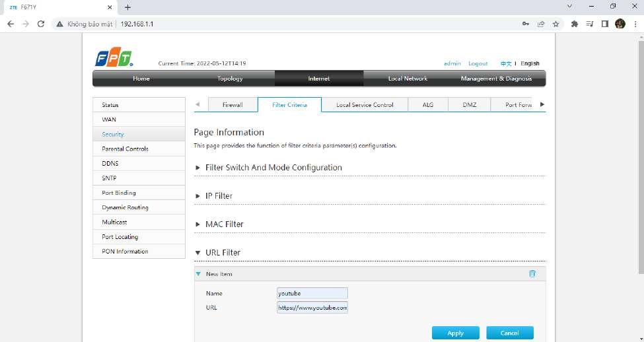This screenshot has height=342, width=644.
Task: Open Management & Diagnosis menu
Action: 496,79
